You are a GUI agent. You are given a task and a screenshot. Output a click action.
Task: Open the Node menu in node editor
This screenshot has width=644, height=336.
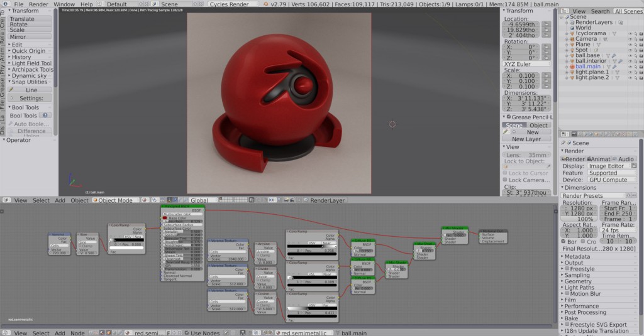[77, 333]
